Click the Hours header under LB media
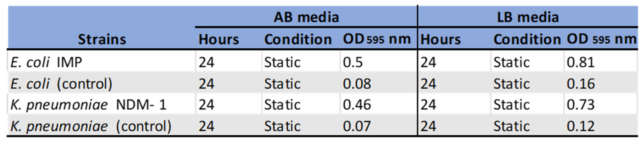 [x=440, y=39]
